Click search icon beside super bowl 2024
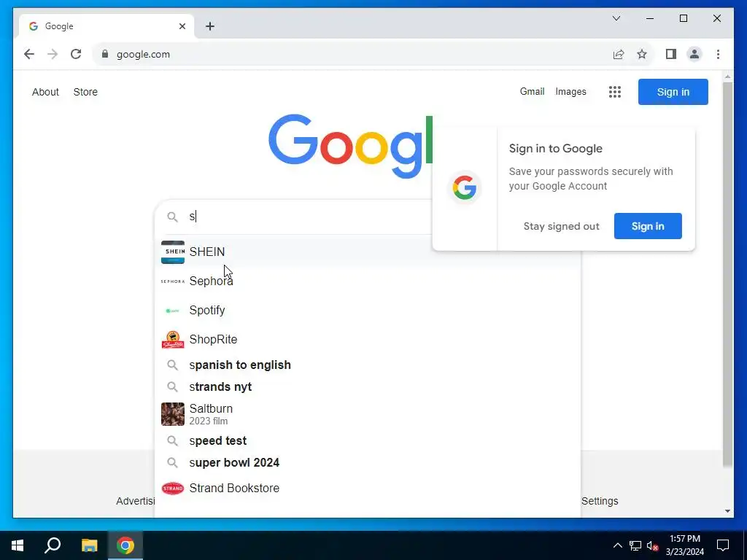The height and width of the screenshot is (560, 747). click(172, 463)
